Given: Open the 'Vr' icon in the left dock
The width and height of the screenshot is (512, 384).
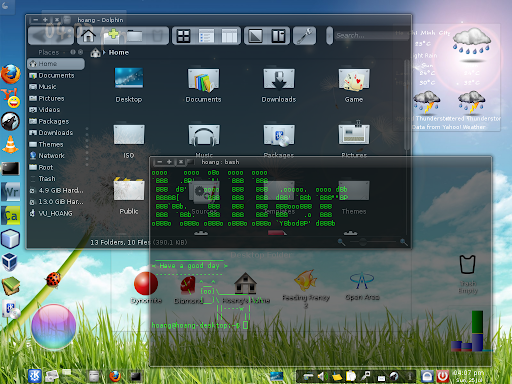Looking at the screenshot, I should coord(10,192).
